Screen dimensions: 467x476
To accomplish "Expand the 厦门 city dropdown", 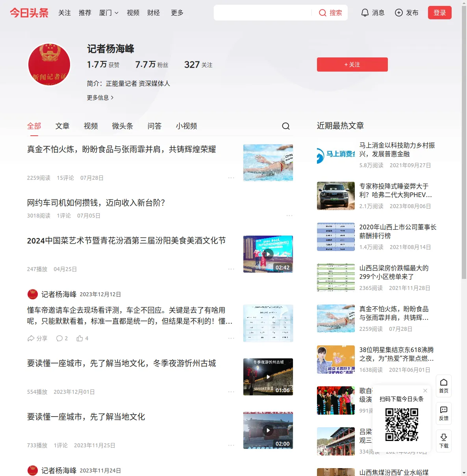I will click(x=109, y=13).
